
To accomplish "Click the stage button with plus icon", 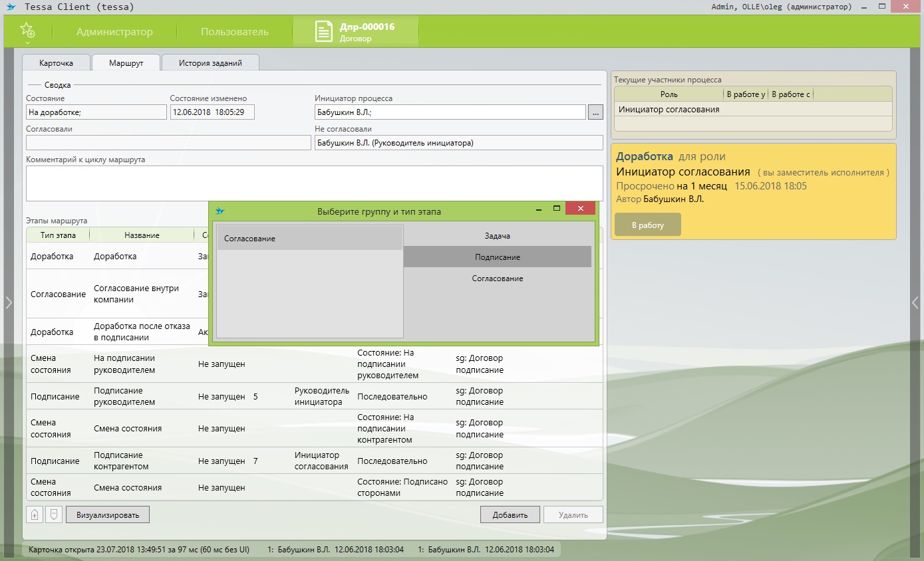I will click(35, 514).
